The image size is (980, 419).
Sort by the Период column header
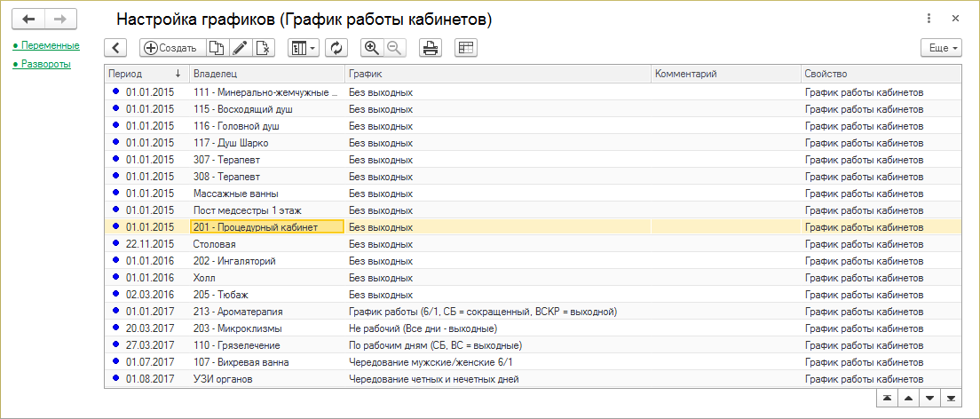pyautogui.click(x=142, y=74)
